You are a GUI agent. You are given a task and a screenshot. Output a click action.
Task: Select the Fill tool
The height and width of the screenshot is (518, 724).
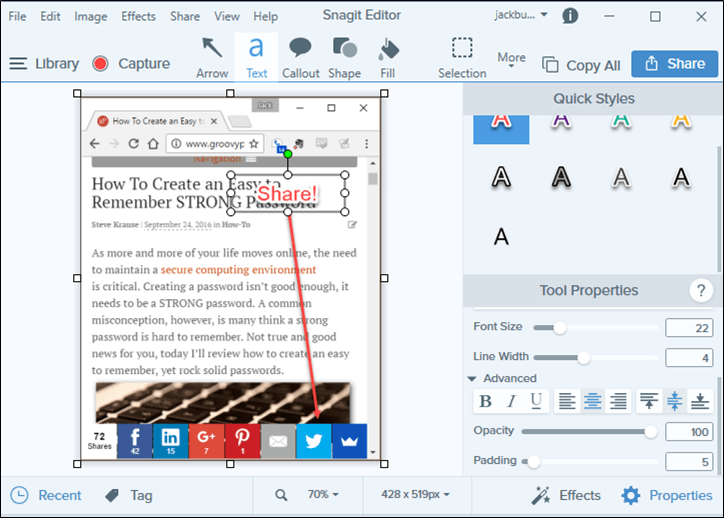(x=388, y=58)
